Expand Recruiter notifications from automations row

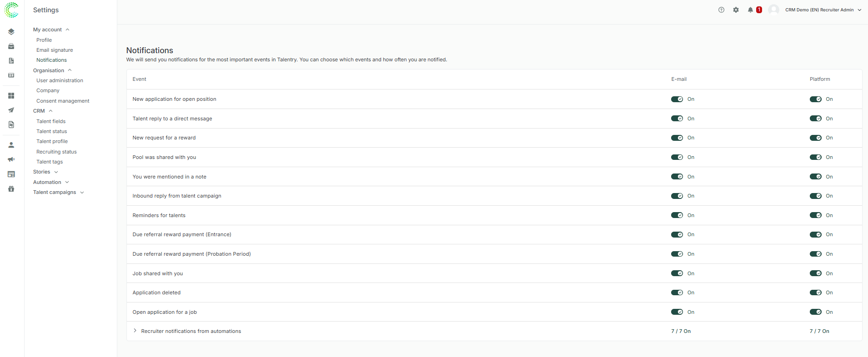click(135, 331)
